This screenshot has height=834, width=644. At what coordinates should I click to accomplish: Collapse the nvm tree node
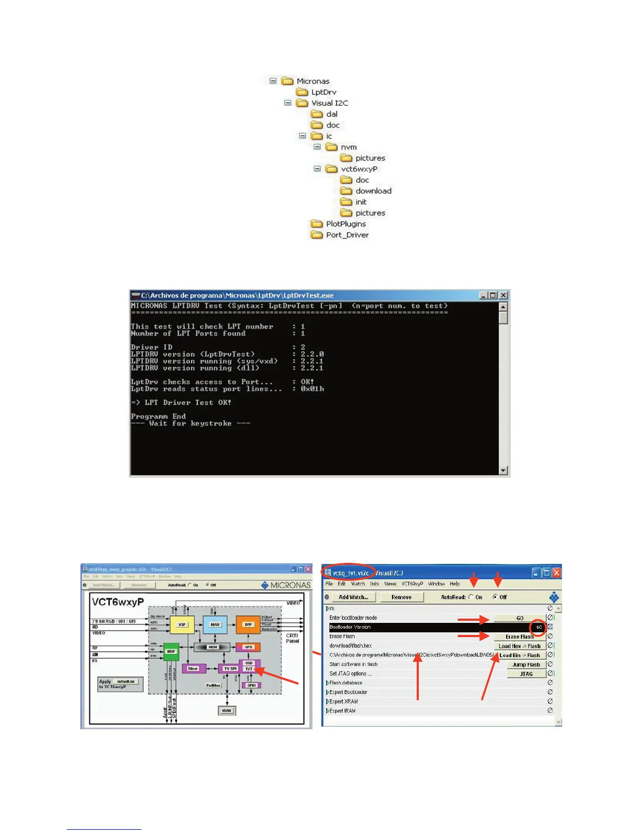317,147
